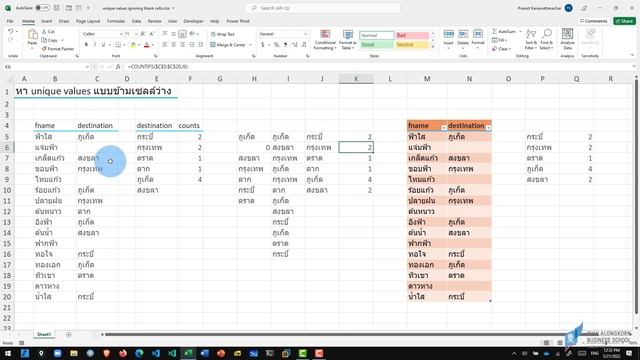Apply the Good cell style
640x360 pixels.
coord(376,44)
